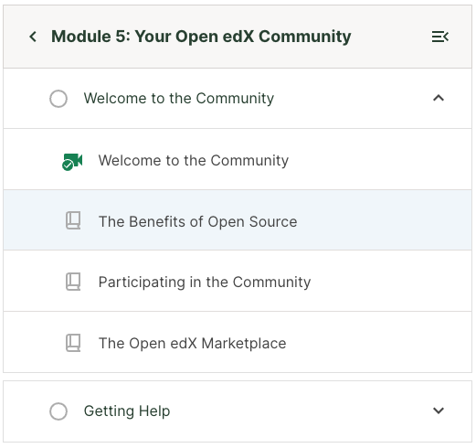Collapse the Welcome to the Community section chevron
This screenshot has width=476, height=448.
pyautogui.click(x=439, y=98)
